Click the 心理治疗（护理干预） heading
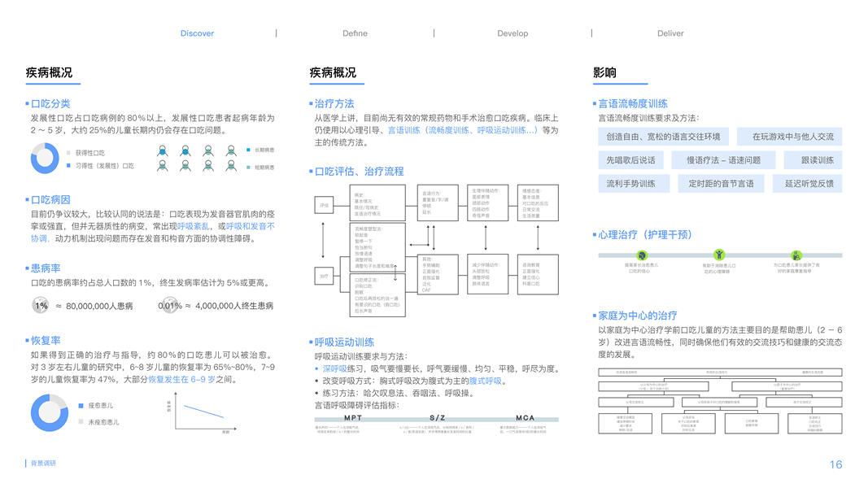The height and width of the screenshot is (488, 868). click(645, 234)
